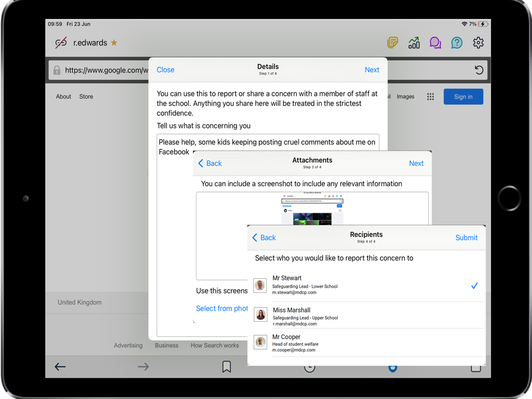Click the padlock icon in address bar

(x=57, y=70)
